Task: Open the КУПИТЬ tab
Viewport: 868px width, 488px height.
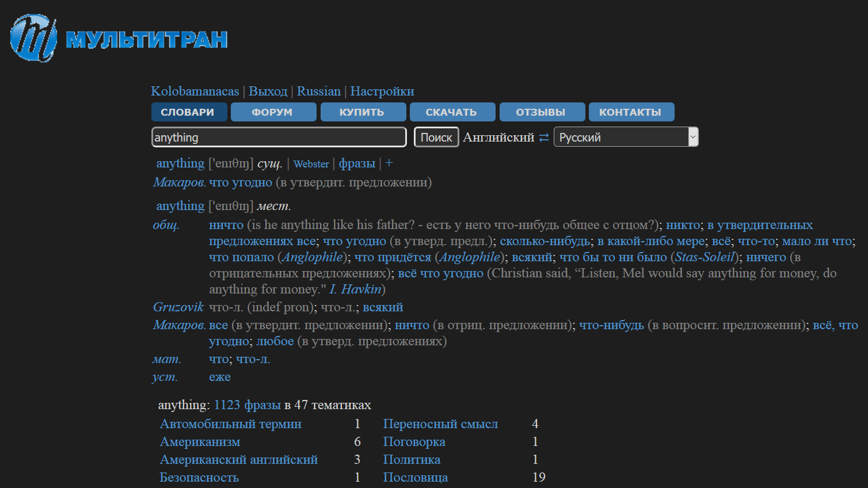Action: tap(363, 112)
